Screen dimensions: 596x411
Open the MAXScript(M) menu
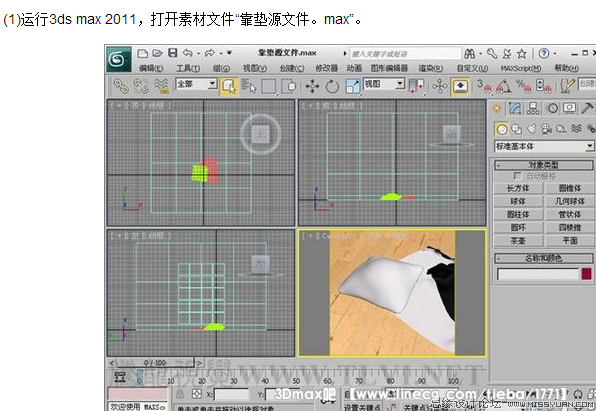point(521,68)
